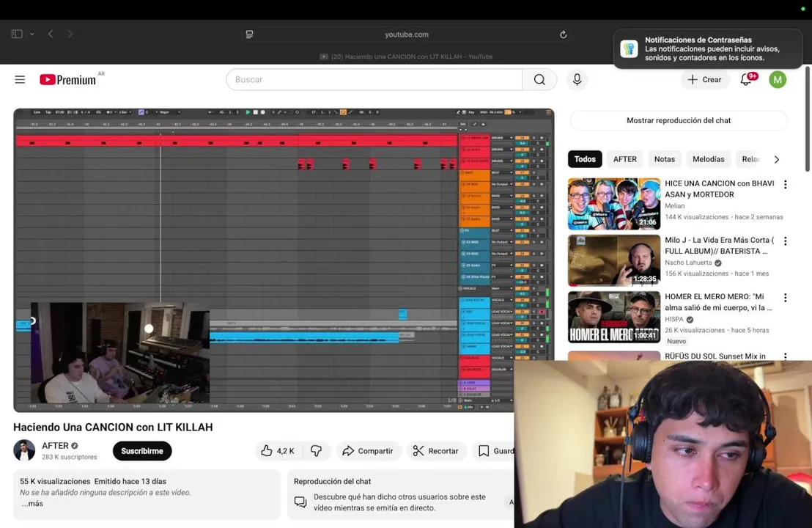Open the YouTube hamburger guide menu
The width and height of the screenshot is (812, 528).
coord(20,79)
